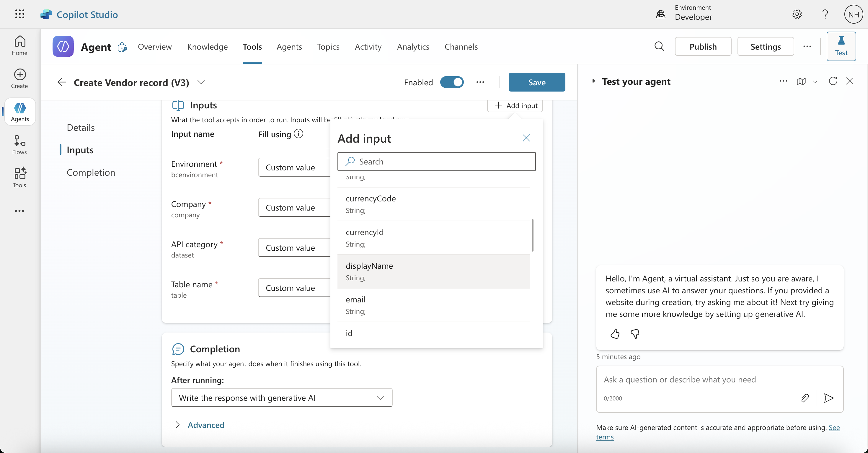Click the Add input search field
The width and height of the screenshot is (868, 453).
436,162
